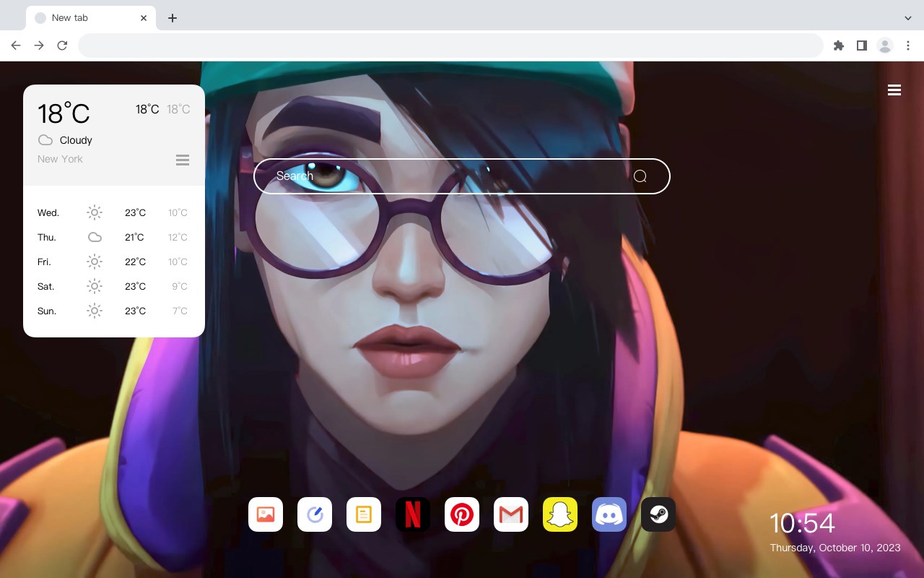Select the Sat. forecast row
924x578 pixels.
click(114, 286)
